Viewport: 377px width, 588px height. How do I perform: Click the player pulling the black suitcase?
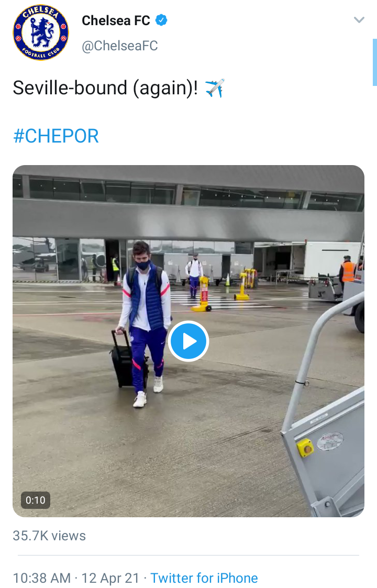(143, 323)
